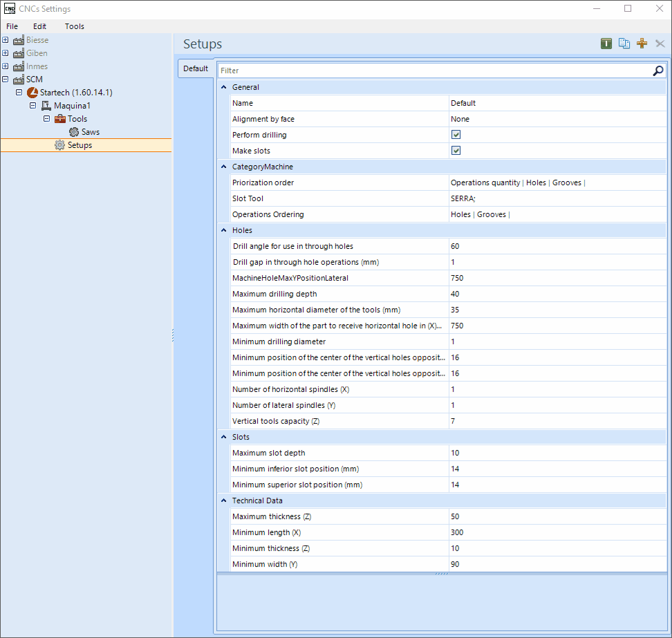This screenshot has height=638, width=672.
Task: Collapse the Slots section
Action: click(224, 437)
